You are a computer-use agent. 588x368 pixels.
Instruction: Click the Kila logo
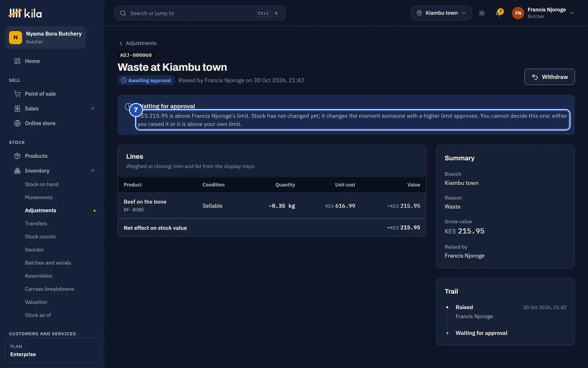click(x=25, y=13)
